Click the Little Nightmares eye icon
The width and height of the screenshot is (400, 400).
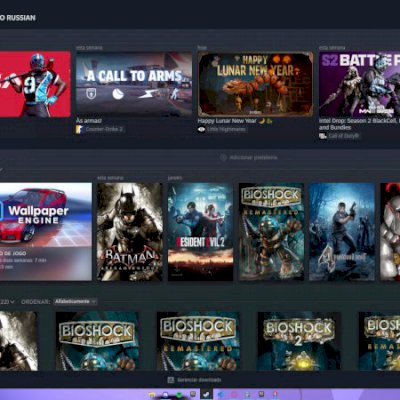click(x=201, y=129)
